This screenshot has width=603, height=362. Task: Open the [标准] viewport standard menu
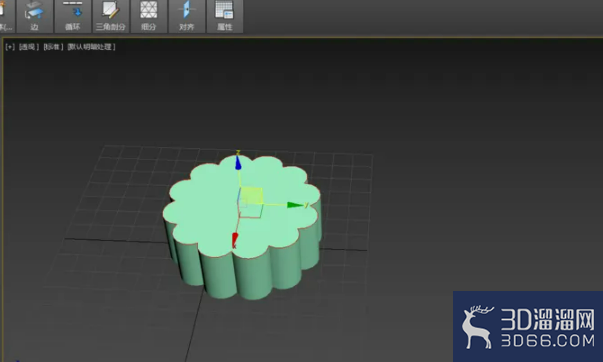point(53,47)
